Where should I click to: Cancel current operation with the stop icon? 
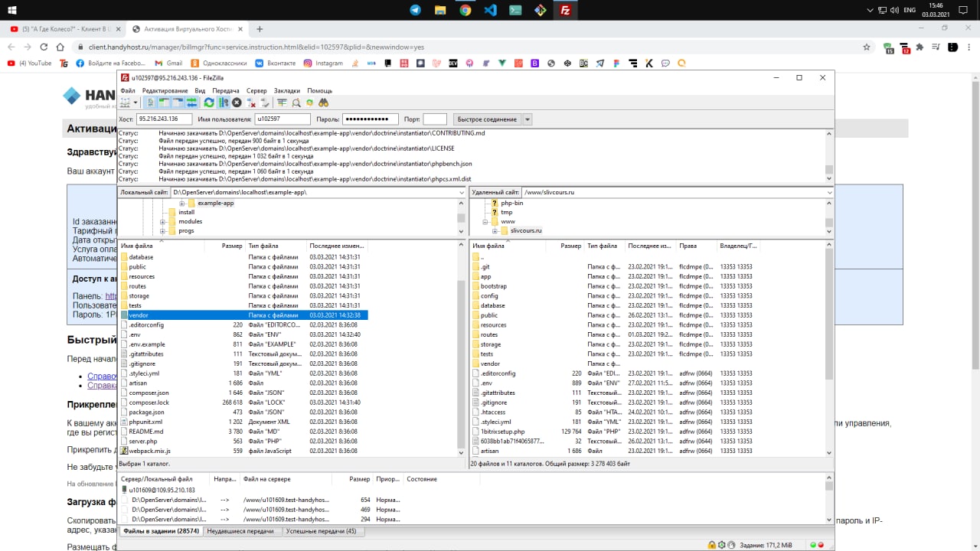point(237,103)
